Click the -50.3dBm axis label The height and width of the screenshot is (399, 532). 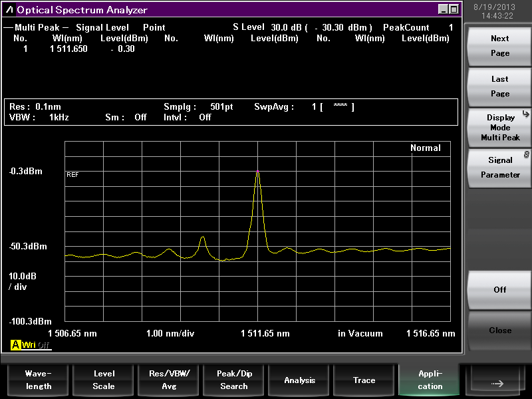(x=28, y=246)
